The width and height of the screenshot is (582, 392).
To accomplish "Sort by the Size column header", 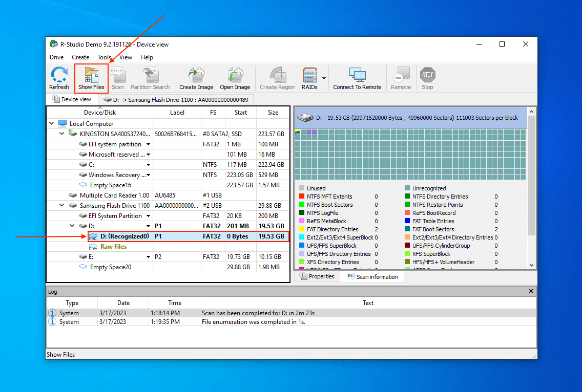I will tap(273, 113).
